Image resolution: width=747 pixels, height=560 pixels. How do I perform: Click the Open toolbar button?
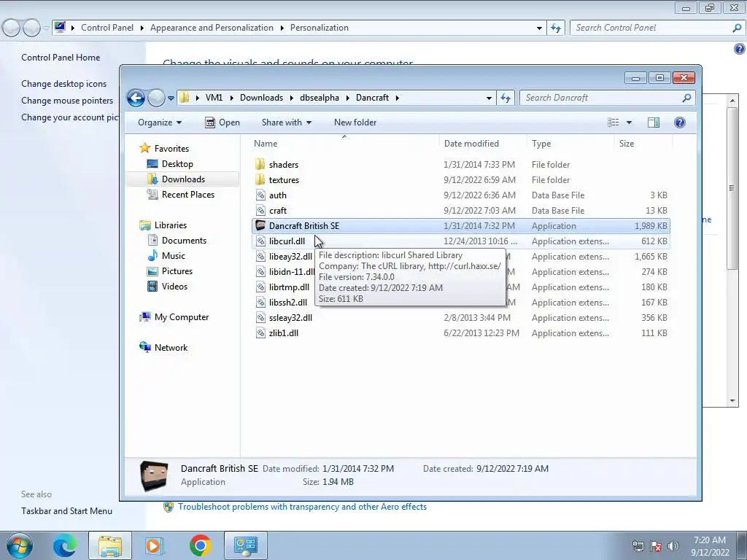pos(222,122)
